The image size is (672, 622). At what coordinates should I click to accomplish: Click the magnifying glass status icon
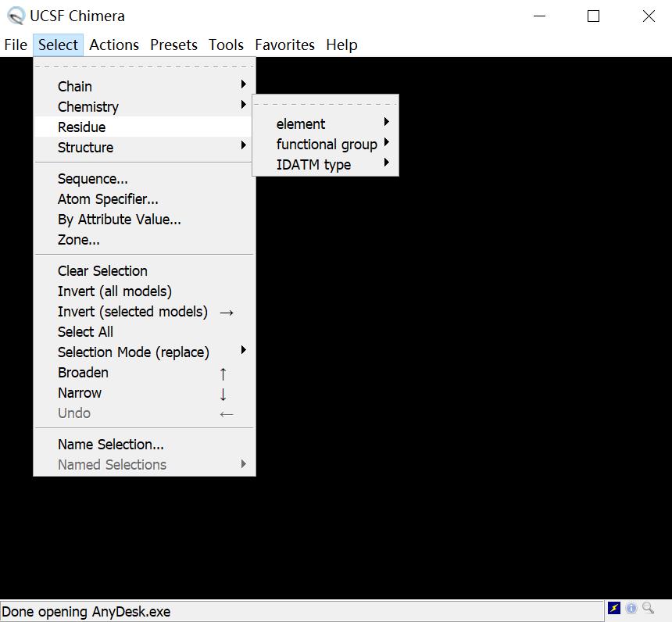[x=648, y=607]
